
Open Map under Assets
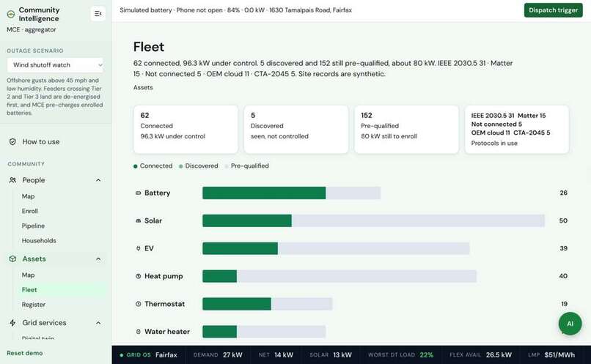coord(28,275)
